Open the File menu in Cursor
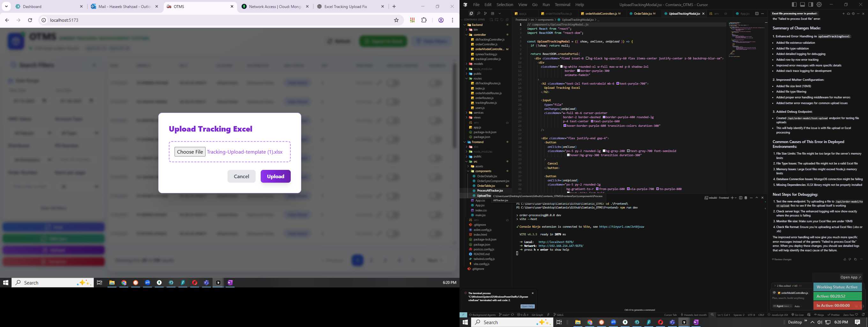 click(x=476, y=5)
